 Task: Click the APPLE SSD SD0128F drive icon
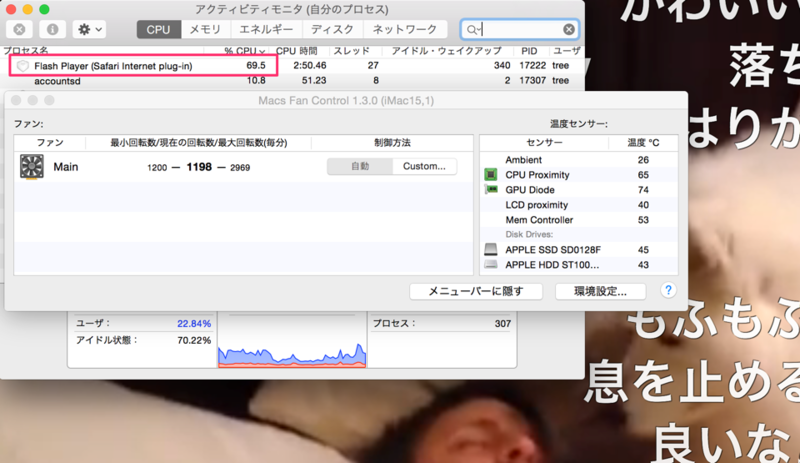pos(491,249)
